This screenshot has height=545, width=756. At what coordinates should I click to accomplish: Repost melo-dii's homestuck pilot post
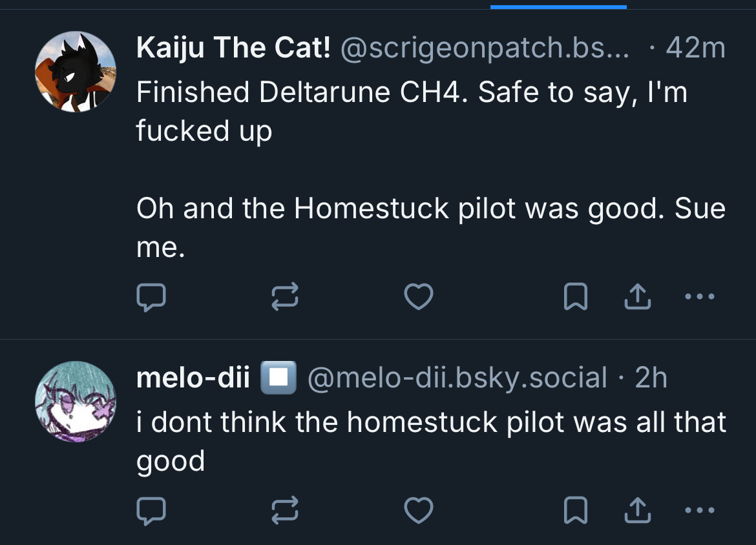click(284, 511)
